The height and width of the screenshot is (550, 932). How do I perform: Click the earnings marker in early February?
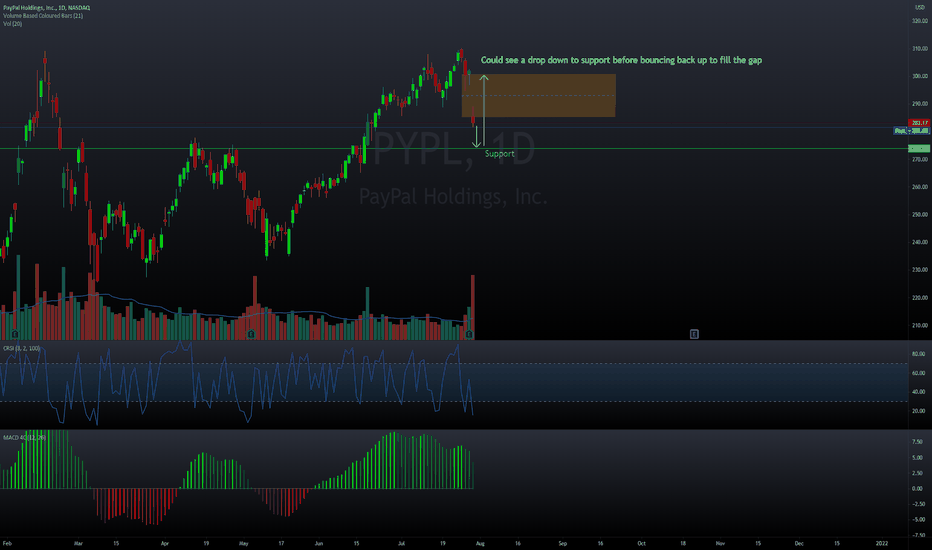click(x=15, y=335)
